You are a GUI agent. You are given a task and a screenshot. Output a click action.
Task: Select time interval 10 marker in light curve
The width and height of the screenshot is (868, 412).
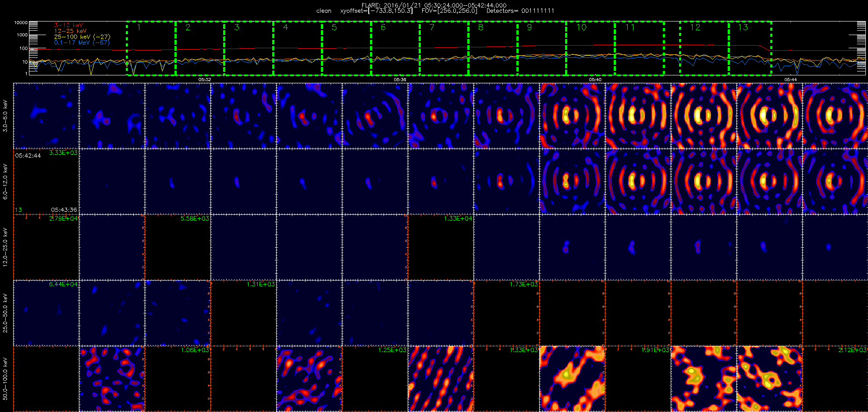[581, 27]
